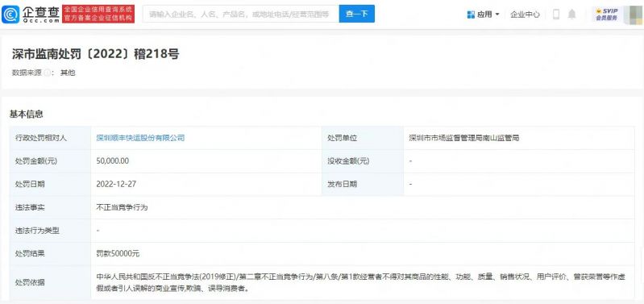The width and height of the screenshot is (644, 304).
Task: Click the 处罚依据 label cell
Action: (x=50, y=282)
